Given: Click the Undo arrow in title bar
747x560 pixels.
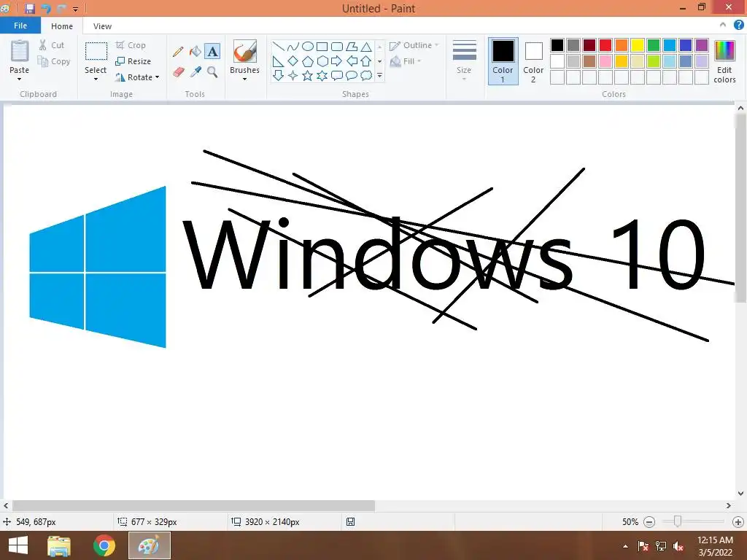Looking at the screenshot, I should pos(46,8).
